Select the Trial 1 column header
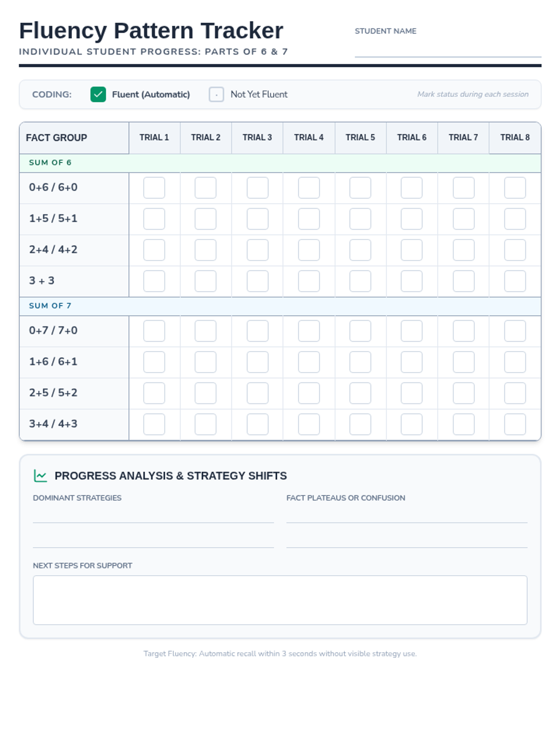Image resolution: width=560 pixels, height=747 pixels. (154, 138)
